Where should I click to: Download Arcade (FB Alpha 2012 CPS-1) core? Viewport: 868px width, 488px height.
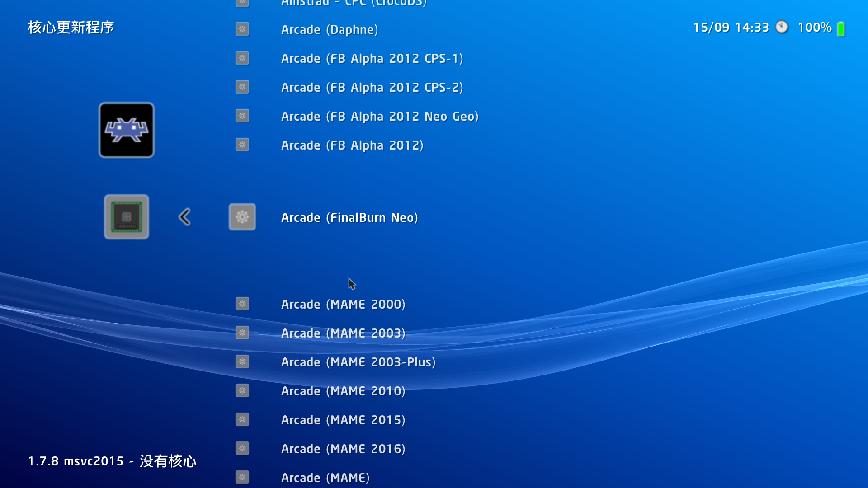point(372,59)
